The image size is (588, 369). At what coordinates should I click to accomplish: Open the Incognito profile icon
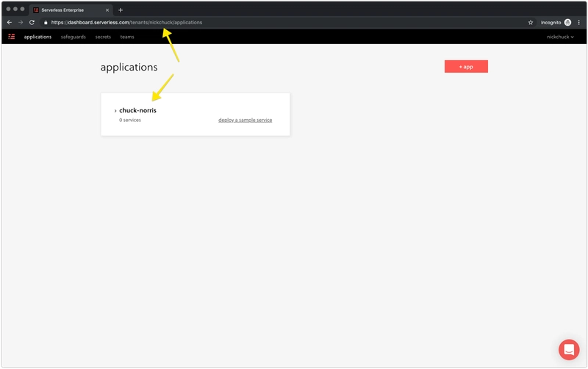click(567, 23)
